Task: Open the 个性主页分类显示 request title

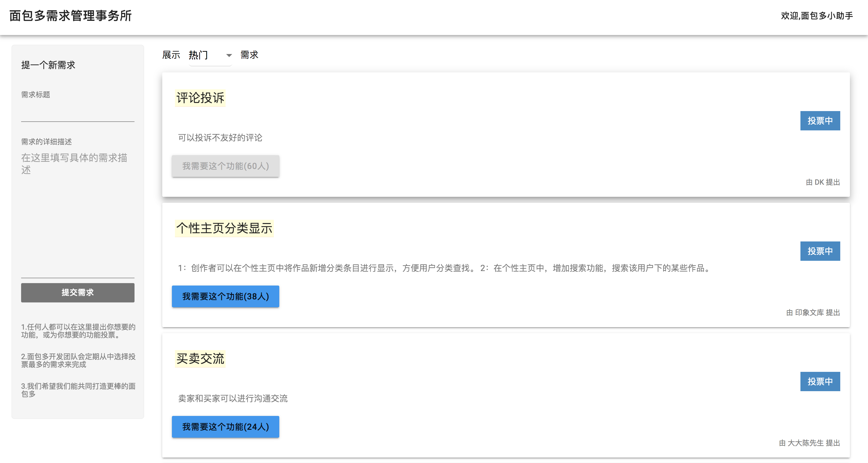Action: (x=224, y=228)
